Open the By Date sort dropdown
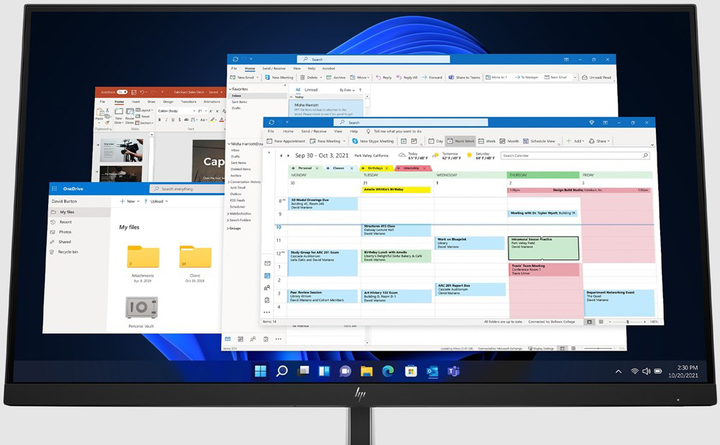Image resolution: width=720 pixels, height=445 pixels. coord(347,90)
